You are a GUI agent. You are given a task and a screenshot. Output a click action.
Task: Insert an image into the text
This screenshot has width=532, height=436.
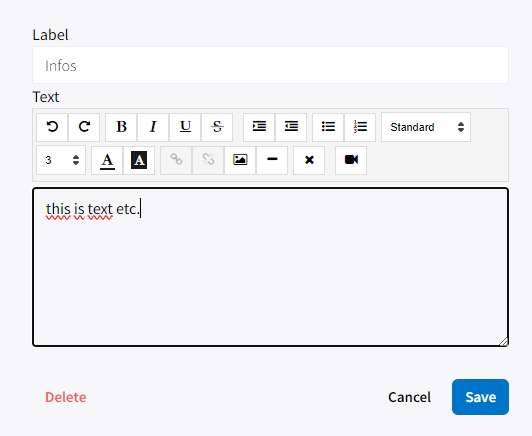(x=240, y=160)
